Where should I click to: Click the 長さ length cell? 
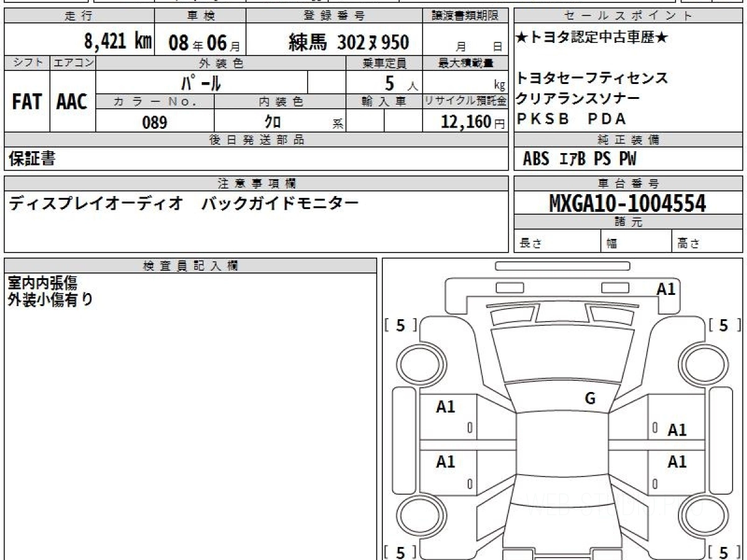[558, 241]
